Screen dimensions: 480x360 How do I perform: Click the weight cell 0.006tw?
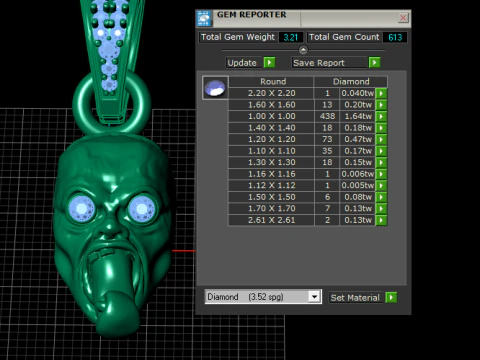(358, 174)
